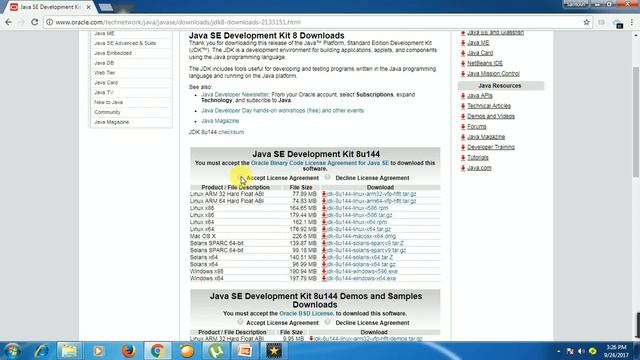Image resolution: width=640 pixels, height=360 pixels.
Task: Open Java Developer Day hands-on workshops link
Action: 282,110
